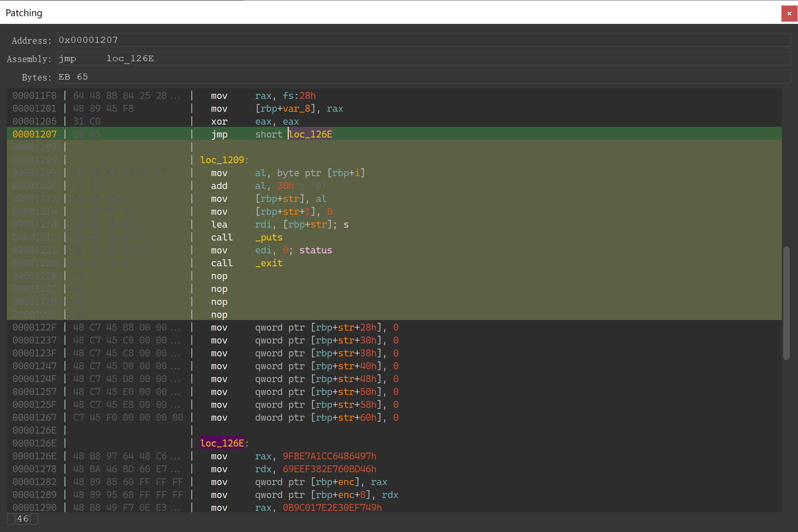798x532 pixels.
Task: Click the constant 9F8E7A1CC6486497h
Action: coord(330,456)
